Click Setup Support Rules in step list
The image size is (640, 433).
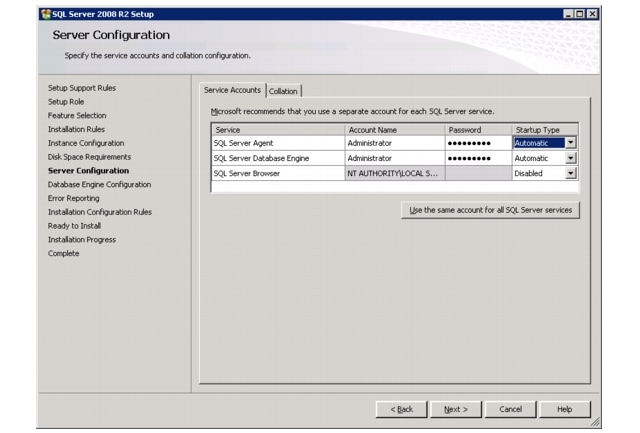pyautogui.click(x=82, y=88)
